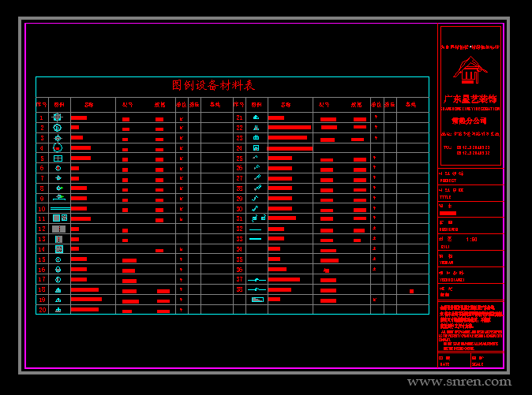Select the breaker line symbol in row 38

pos(257,289)
